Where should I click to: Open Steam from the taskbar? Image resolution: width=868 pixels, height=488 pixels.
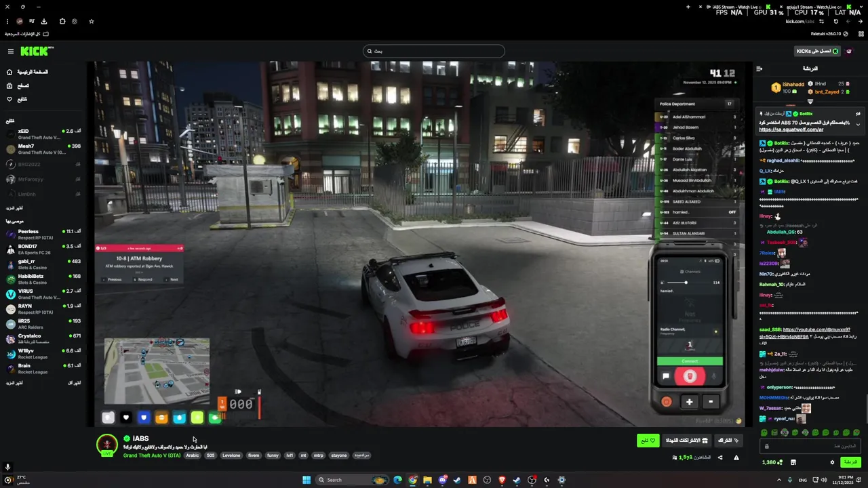pyautogui.click(x=457, y=480)
